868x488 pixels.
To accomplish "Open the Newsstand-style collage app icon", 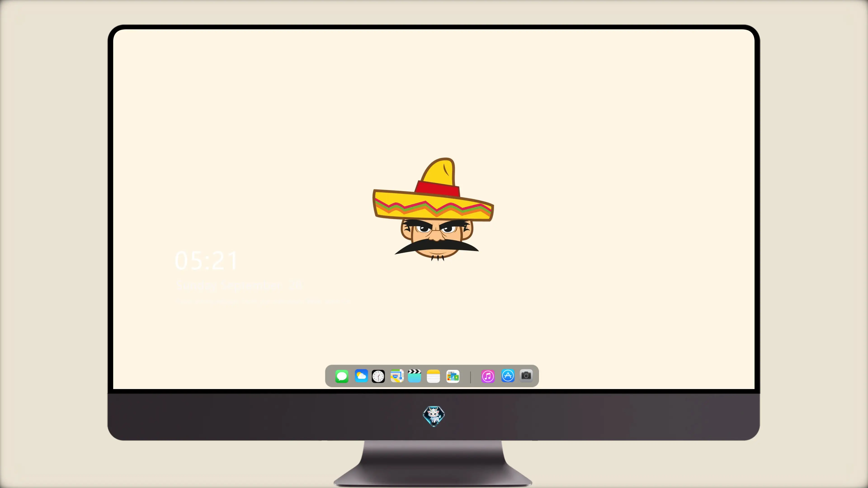I will pos(453,376).
